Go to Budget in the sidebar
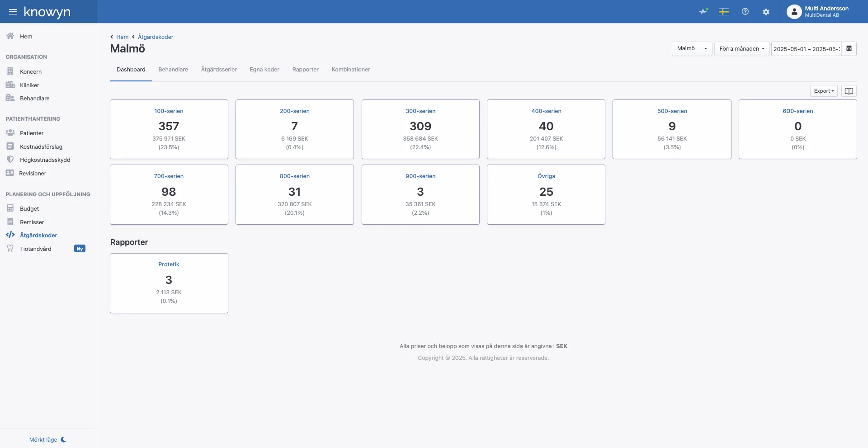This screenshot has height=448, width=868. pyautogui.click(x=29, y=209)
